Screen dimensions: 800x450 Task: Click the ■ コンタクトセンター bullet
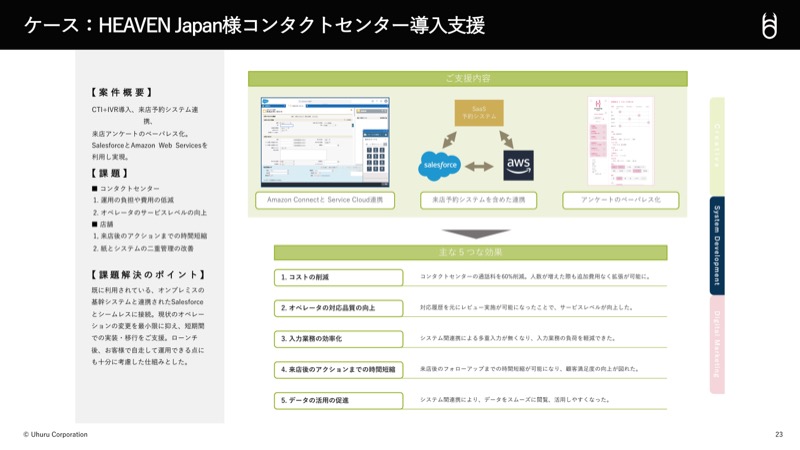(x=126, y=189)
